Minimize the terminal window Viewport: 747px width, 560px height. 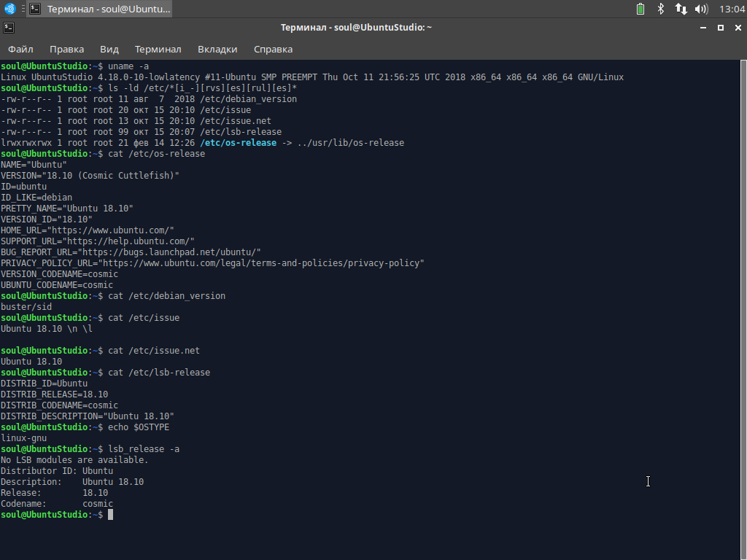click(703, 28)
